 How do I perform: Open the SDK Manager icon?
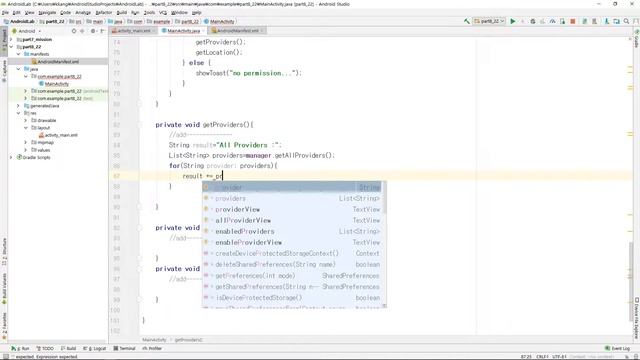coord(607,21)
